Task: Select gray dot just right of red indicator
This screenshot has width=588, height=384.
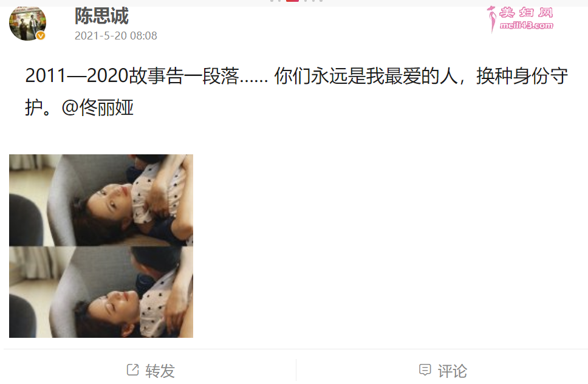Action: (x=306, y=1)
